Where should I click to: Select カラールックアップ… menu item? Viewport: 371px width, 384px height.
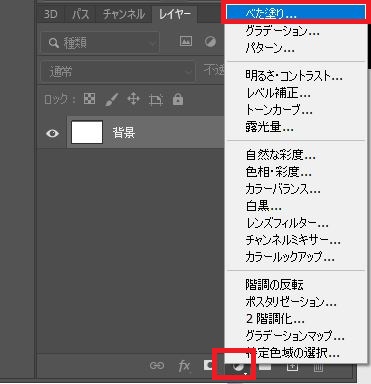pyautogui.click(x=296, y=257)
